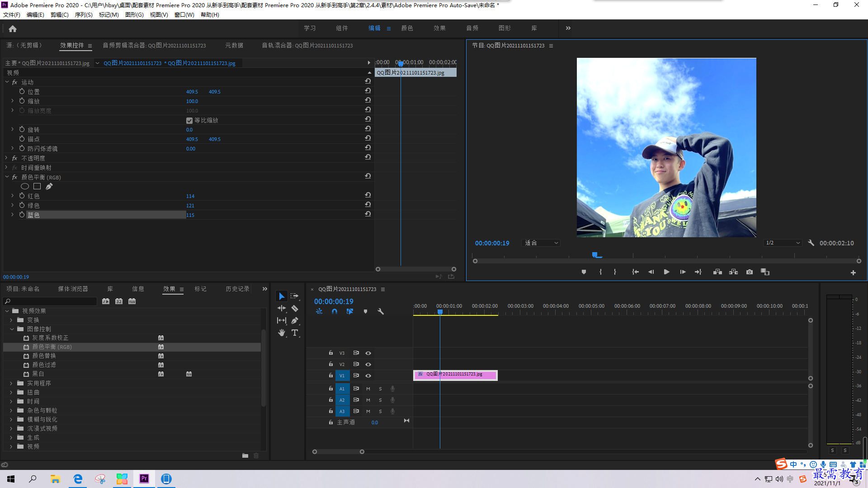
Task: Expand the 缩放 parameter
Action: pyautogui.click(x=13, y=101)
